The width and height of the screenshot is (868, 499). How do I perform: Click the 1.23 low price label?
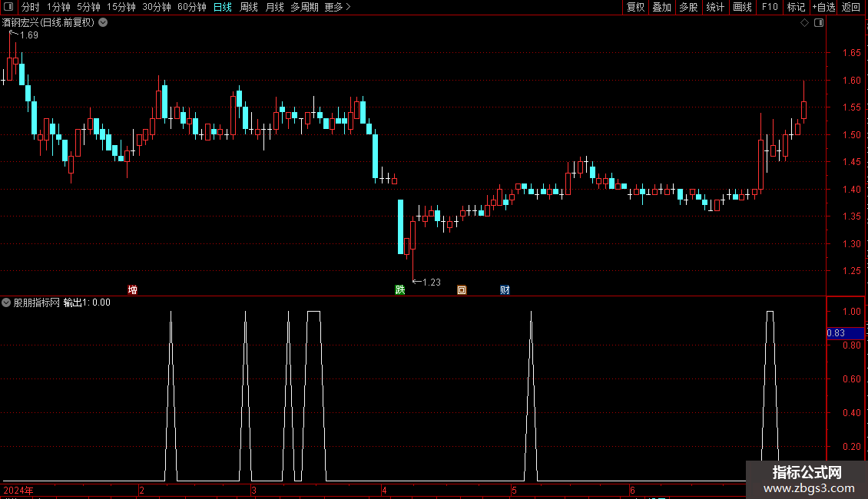[431, 283]
